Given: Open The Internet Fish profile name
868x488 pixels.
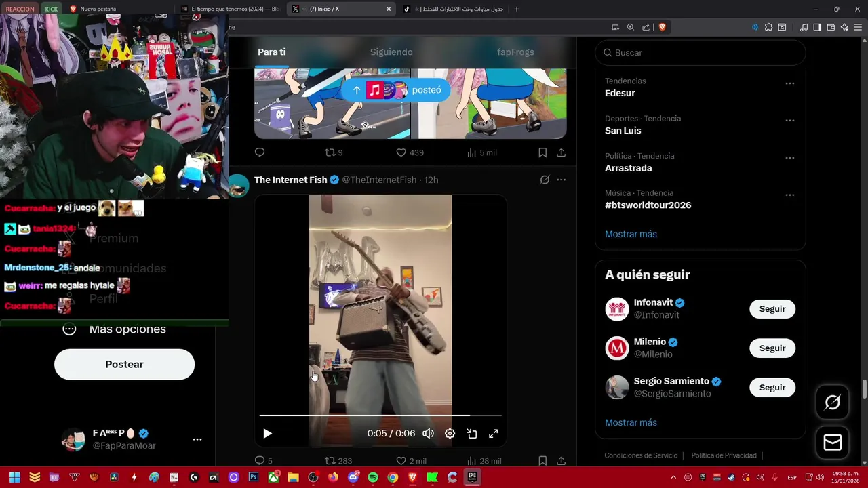Looking at the screenshot, I should pos(291,180).
